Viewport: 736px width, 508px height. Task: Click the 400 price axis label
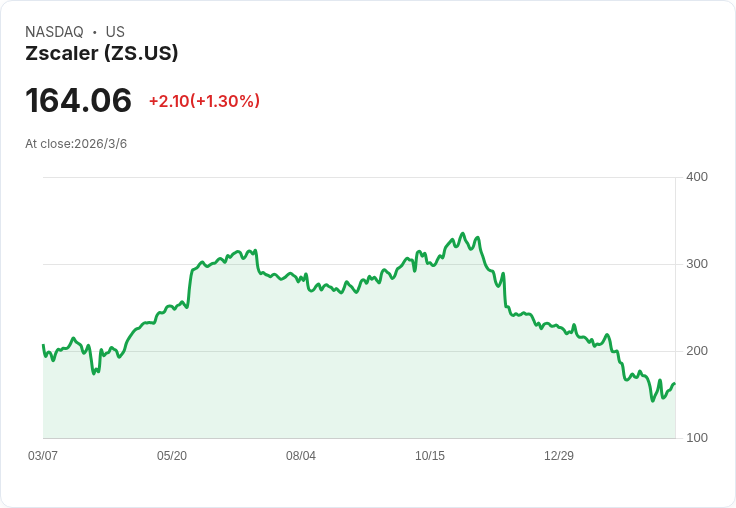tap(697, 177)
